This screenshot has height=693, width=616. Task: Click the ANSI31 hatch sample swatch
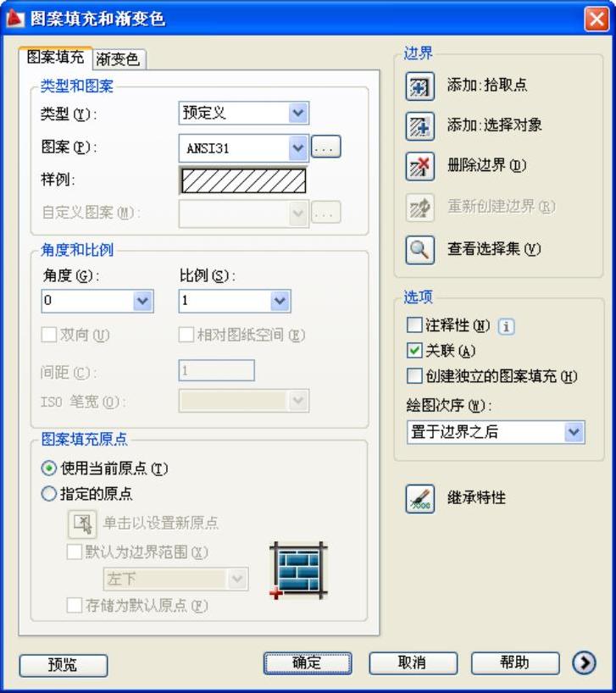pos(243,180)
